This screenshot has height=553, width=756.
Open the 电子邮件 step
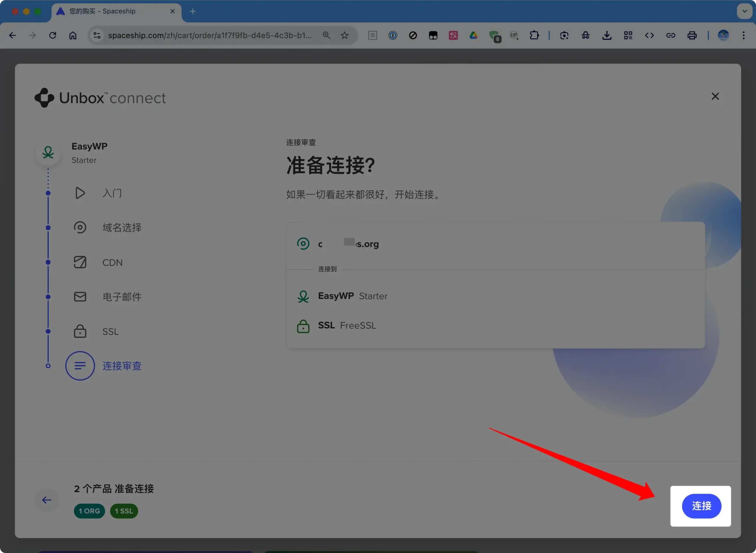coord(122,297)
